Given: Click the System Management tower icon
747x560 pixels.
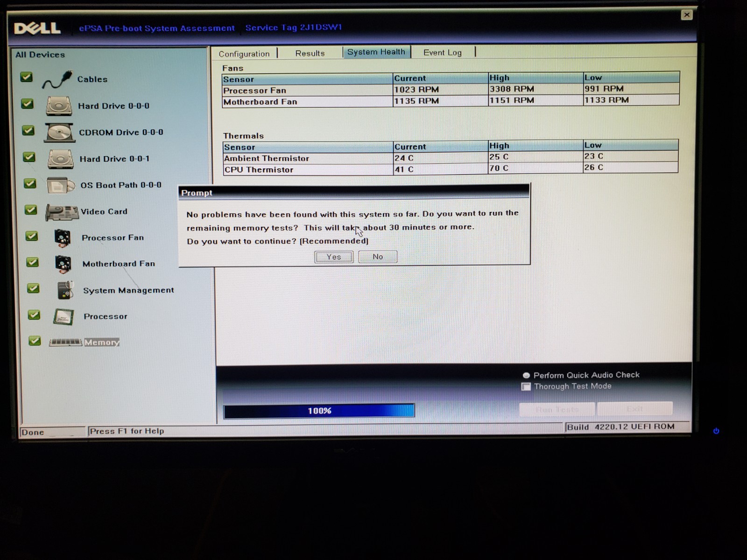Looking at the screenshot, I should [65, 290].
